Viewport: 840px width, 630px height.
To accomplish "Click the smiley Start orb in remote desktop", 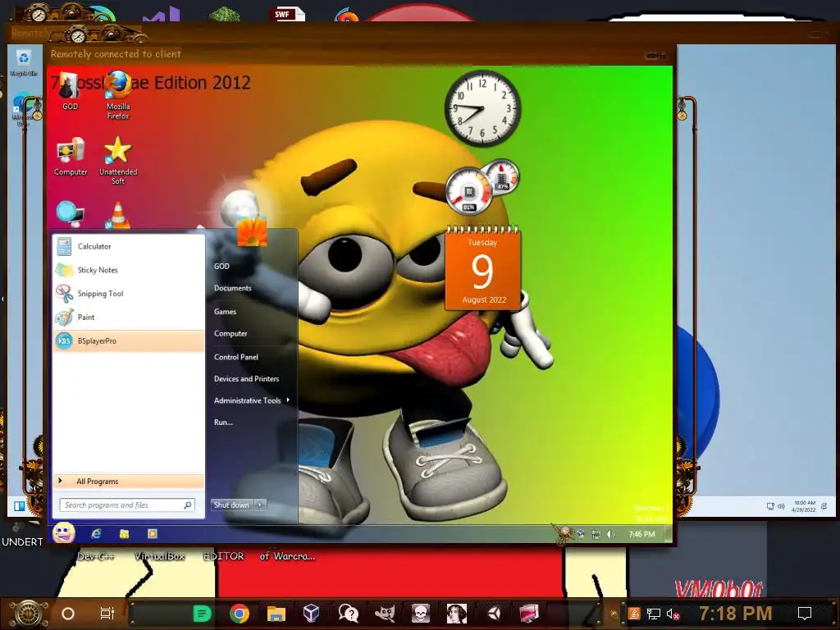I will (x=64, y=533).
